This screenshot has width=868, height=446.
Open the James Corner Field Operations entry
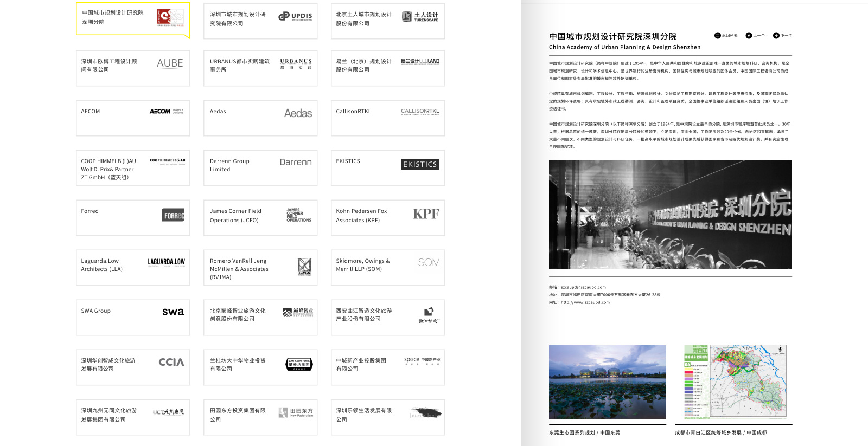pyautogui.click(x=260, y=217)
